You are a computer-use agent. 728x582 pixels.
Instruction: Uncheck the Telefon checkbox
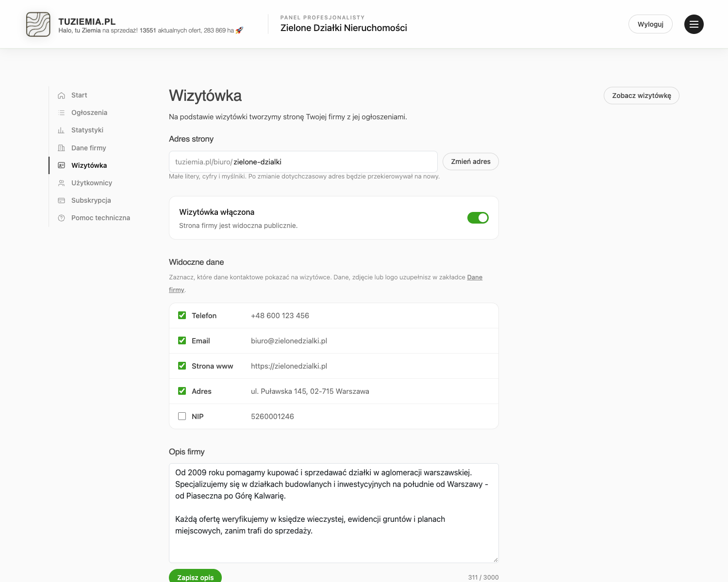(182, 315)
